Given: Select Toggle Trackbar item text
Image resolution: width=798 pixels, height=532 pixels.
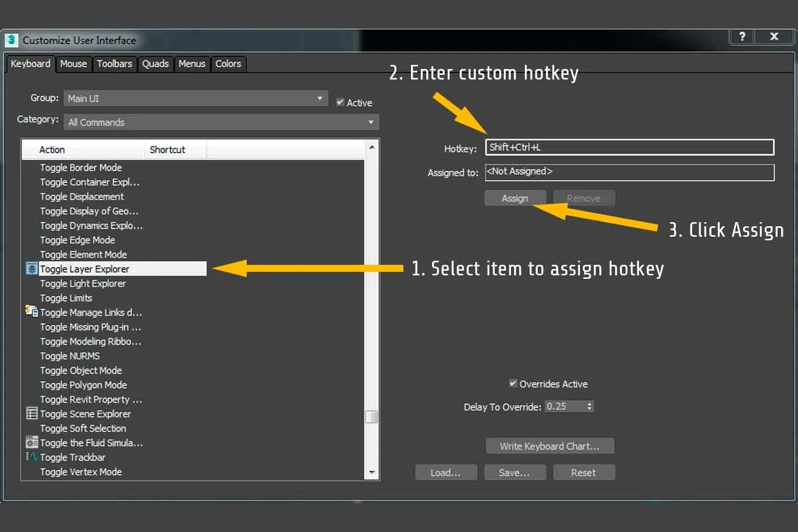Looking at the screenshot, I should pyautogui.click(x=72, y=457).
